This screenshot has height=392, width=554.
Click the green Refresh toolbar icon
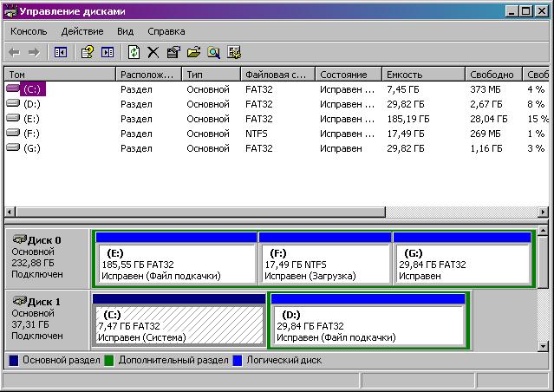(x=134, y=52)
